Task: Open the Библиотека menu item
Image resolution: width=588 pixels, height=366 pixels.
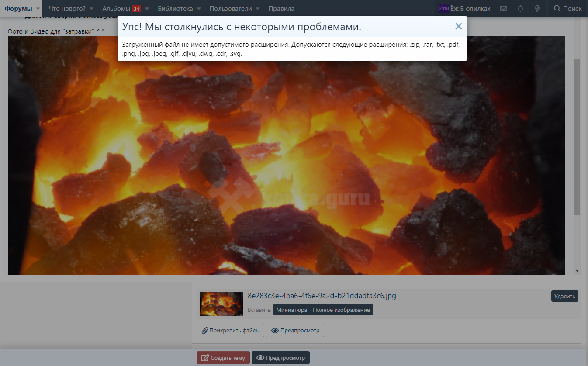Action: 175,8
